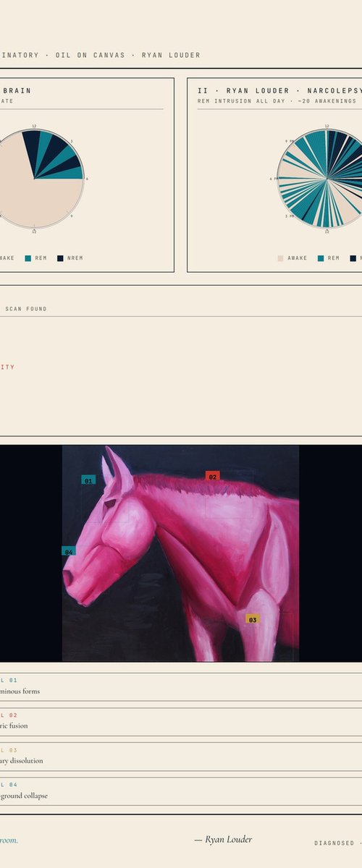362x868 pixels.
Task: Click the 'AWAKE' label in the narcolepsy legend
Action: coord(298,258)
